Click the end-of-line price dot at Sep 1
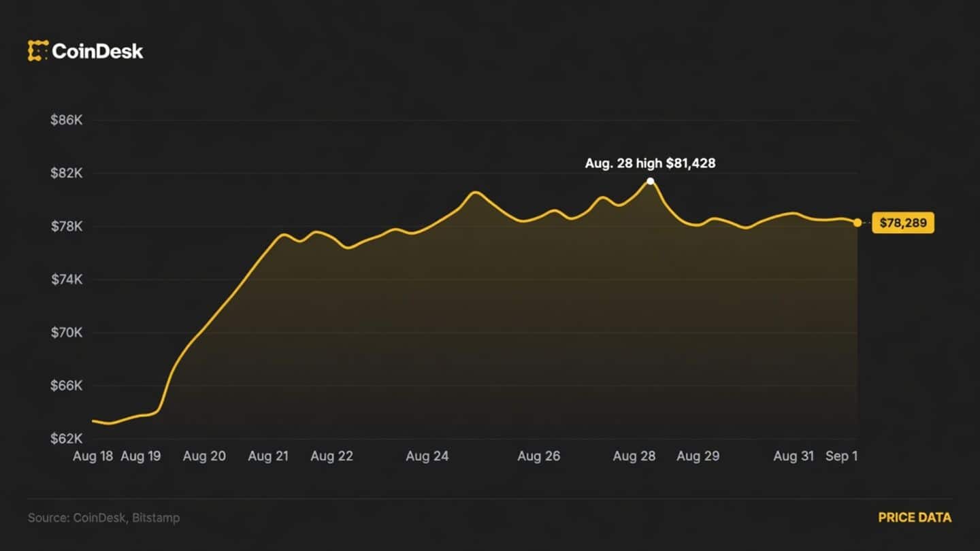Image resolution: width=980 pixels, height=551 pixels. [x=857, y=222]
